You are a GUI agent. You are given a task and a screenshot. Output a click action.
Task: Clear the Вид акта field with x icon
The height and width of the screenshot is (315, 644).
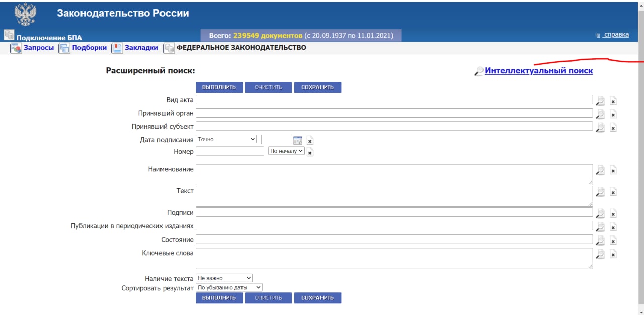pyautogui.click(x=613, y=101)
